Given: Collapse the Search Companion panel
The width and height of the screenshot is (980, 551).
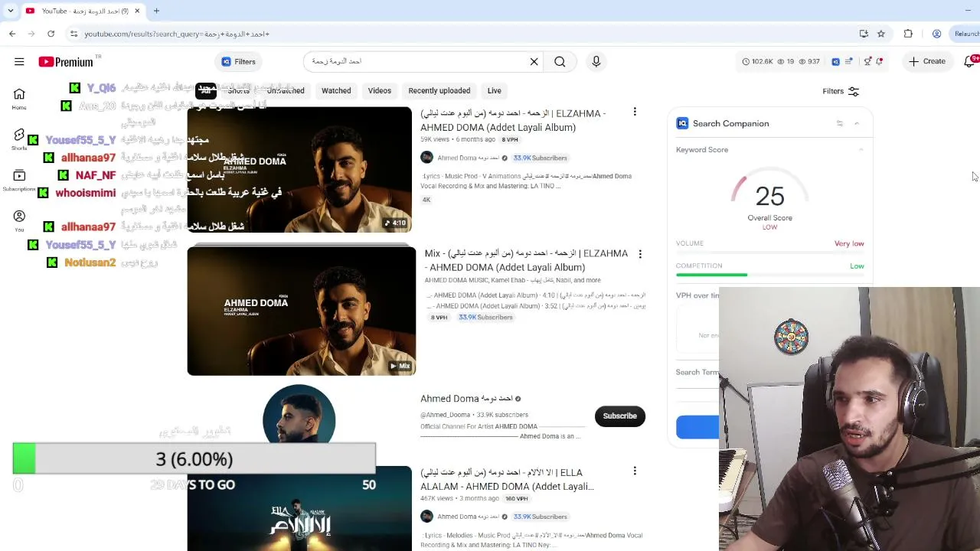Looking at the screenshot, I should click(857, 123).
